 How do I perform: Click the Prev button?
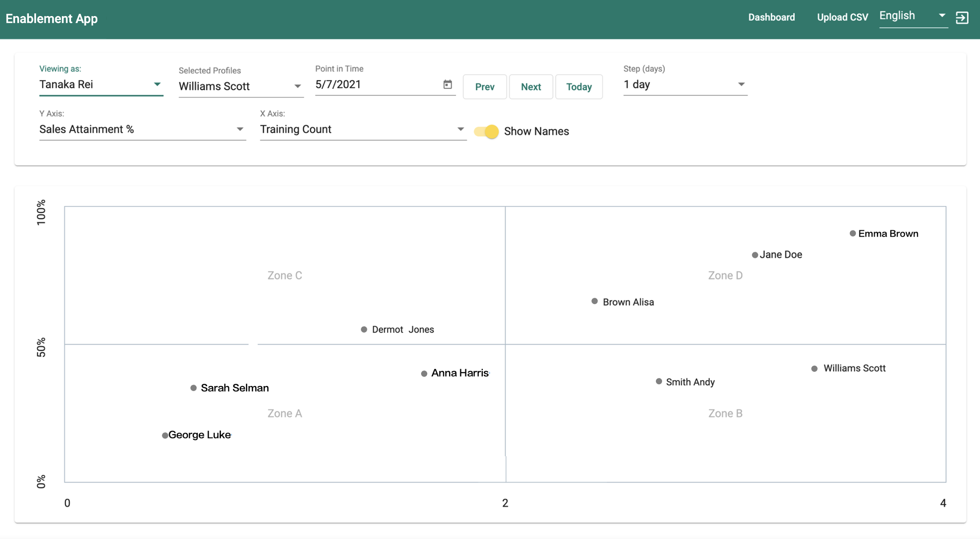[x=485, y=87]
